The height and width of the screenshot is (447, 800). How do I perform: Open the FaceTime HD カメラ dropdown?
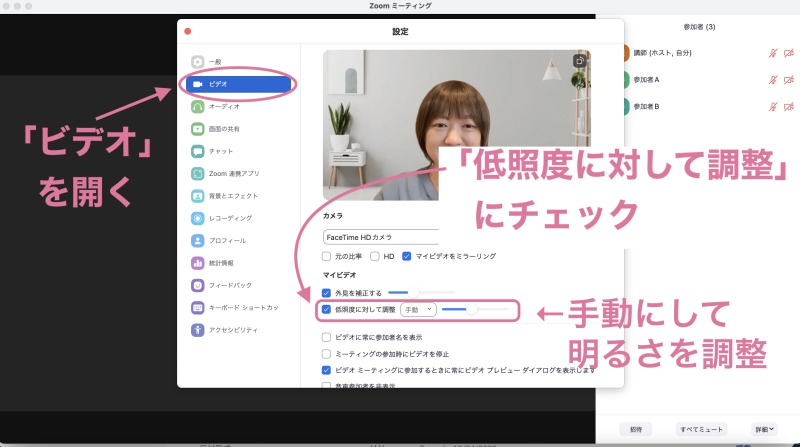[x=381, y=237]
